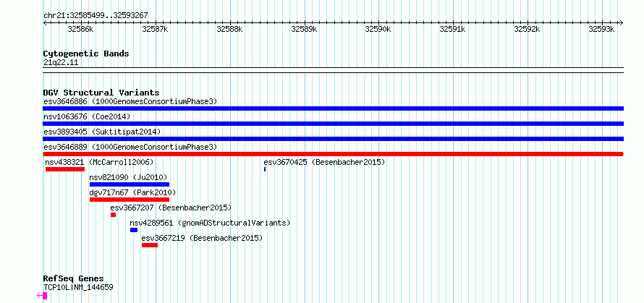This screenshot has width=644, height=303.
Task: Click the 21q22.11 cytogenetic band bar
Action: tap(333, 70)
